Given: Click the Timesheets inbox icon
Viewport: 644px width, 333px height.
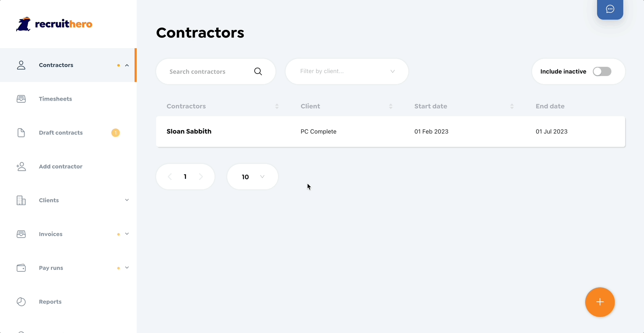Looking at the screenshot, I should (21, 99).
